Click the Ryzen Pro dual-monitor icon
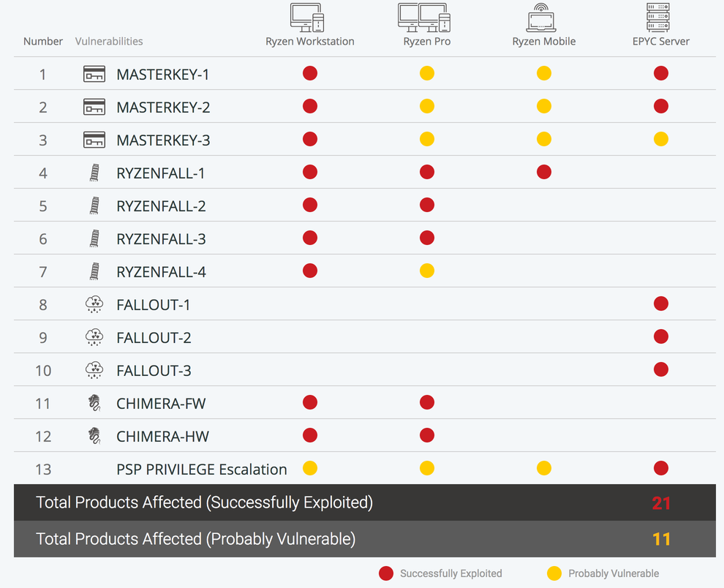 424,18
